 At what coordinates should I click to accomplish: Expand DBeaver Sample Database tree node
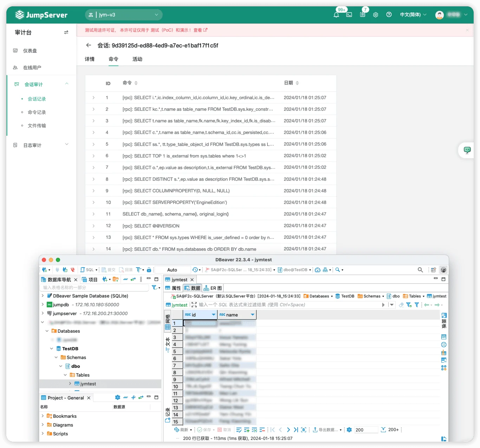(43, 296)
